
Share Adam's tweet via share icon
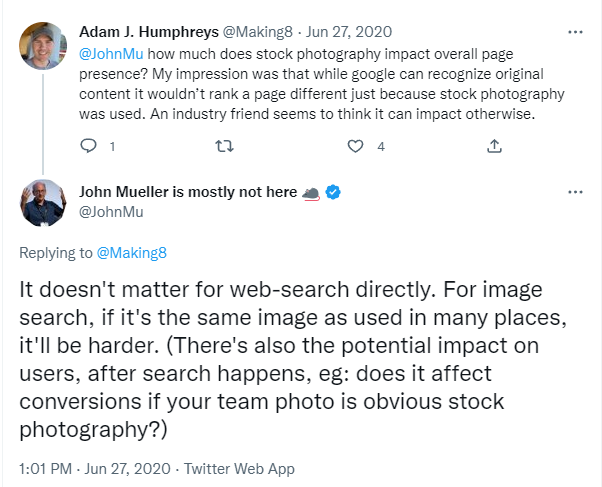click(x=492, y=146)
